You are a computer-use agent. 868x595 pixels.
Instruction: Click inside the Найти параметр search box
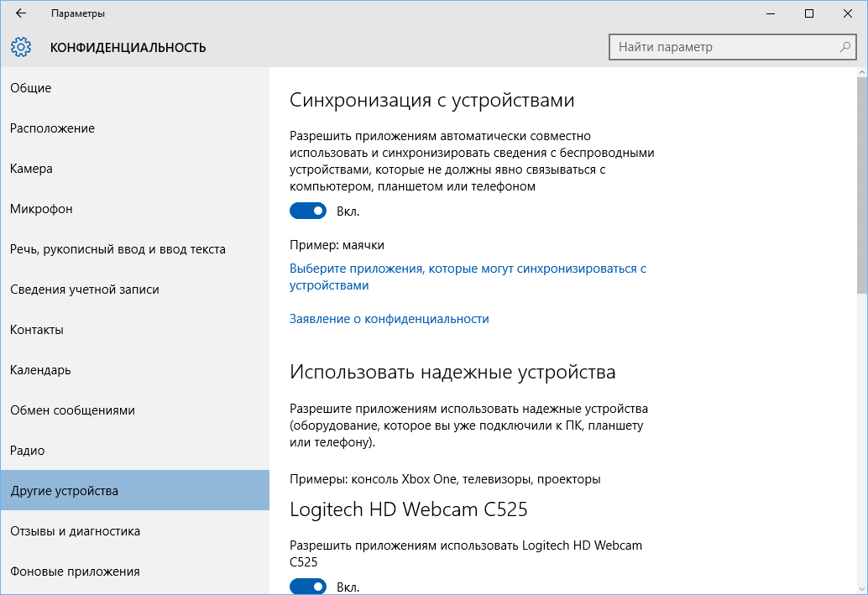722,47
